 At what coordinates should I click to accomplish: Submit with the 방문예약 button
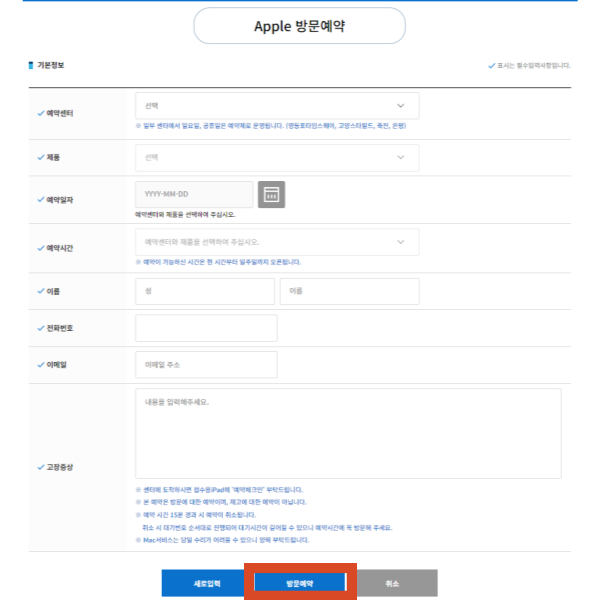click(300, 583)
